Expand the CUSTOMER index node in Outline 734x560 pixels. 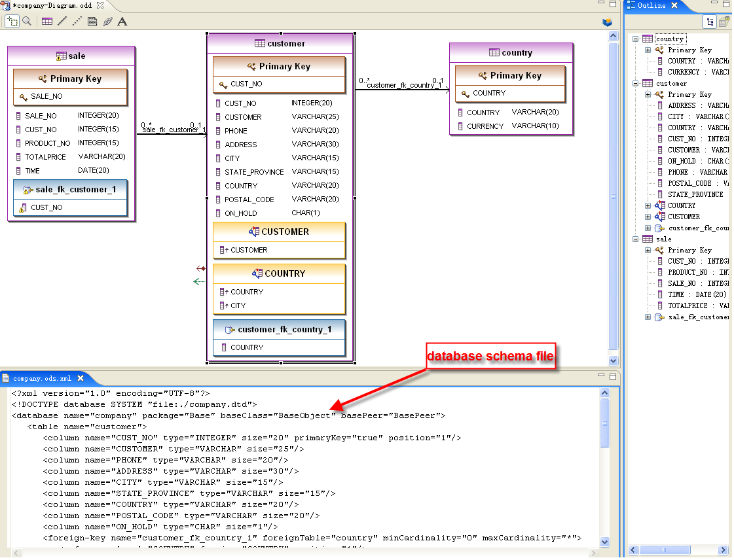[648, 217]
